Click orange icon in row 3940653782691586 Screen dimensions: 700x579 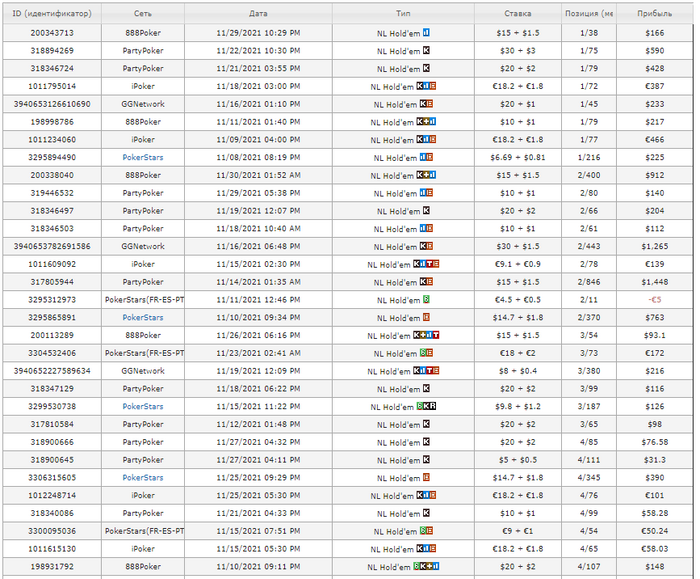point(429,246)
